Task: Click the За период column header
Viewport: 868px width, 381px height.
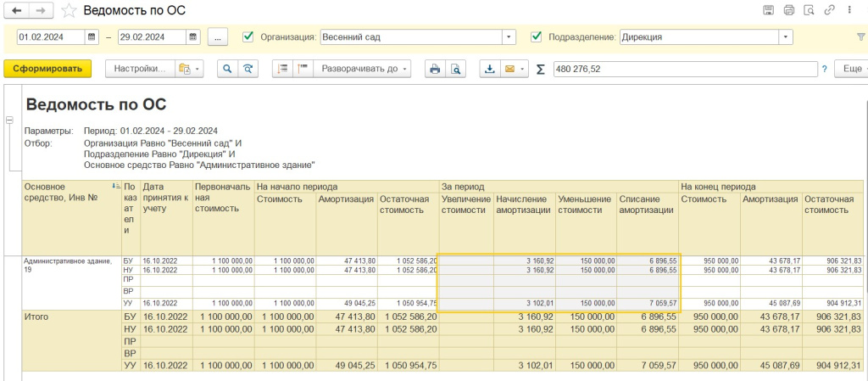Action: tap(559, 187)
